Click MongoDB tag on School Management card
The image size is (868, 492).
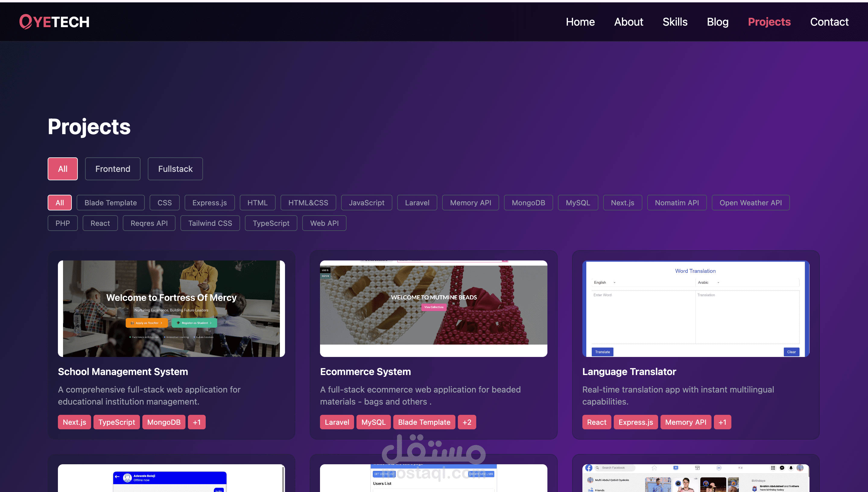[x=163, y=422]
